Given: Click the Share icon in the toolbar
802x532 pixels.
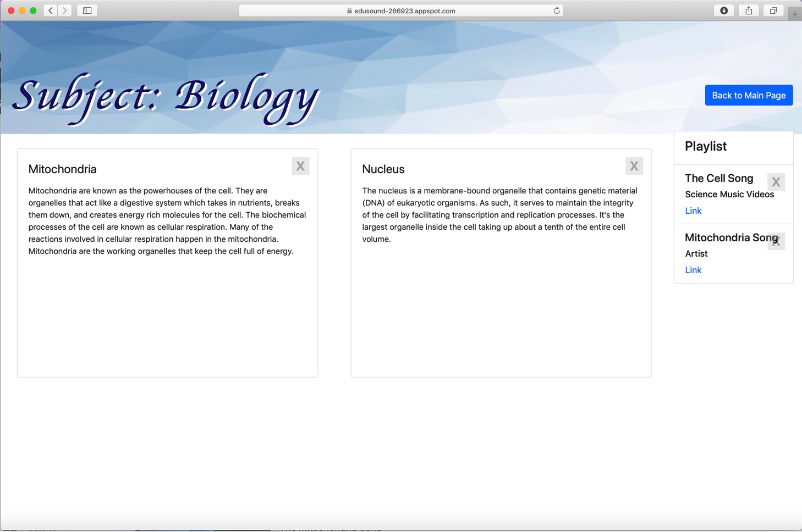Looking at the screenshot, I should (x=749, y=10).
